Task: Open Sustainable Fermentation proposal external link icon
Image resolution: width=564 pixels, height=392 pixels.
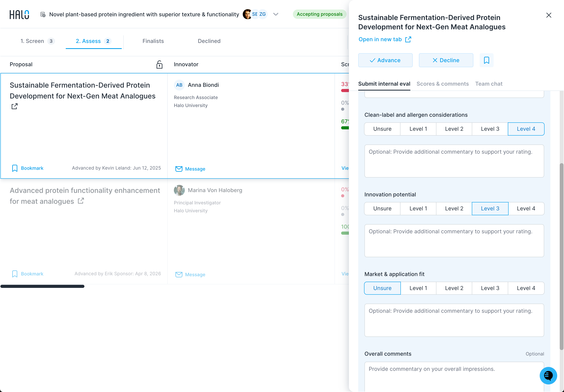Action: pos(15,106)
